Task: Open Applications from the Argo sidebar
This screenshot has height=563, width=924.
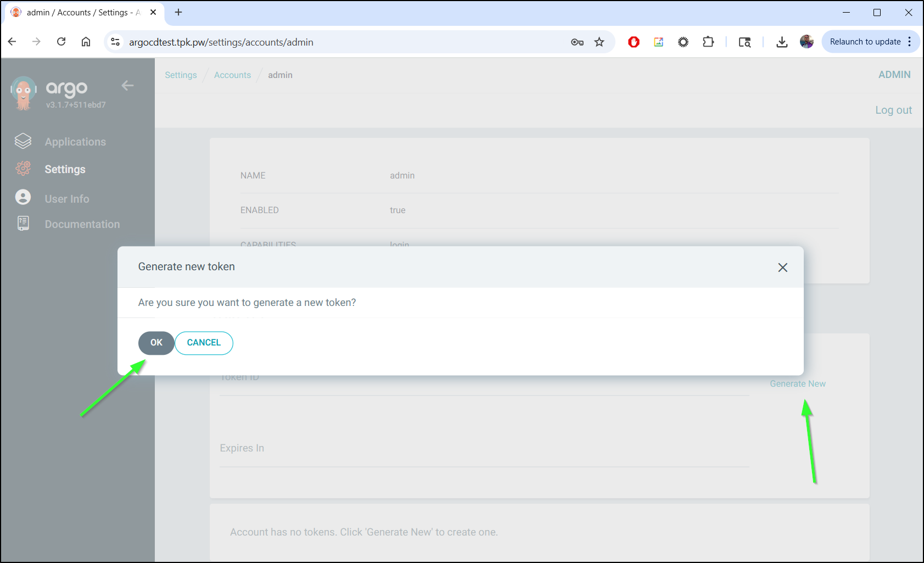Action: coord(75,142)
